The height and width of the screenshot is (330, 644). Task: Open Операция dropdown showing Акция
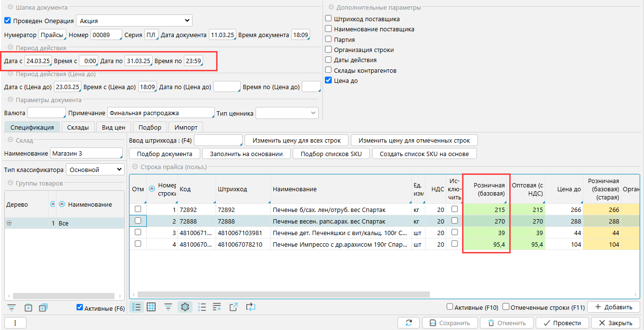click(134, 21)
